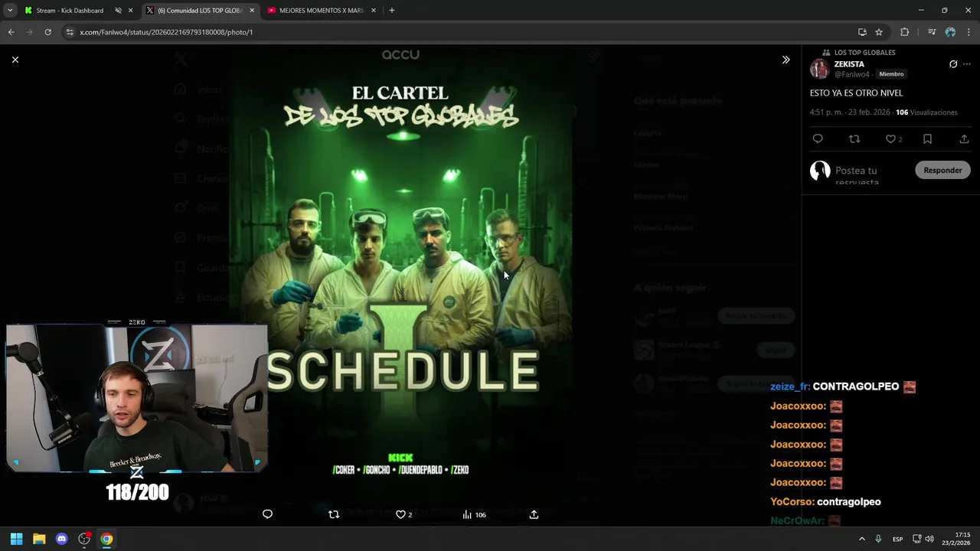The height and width of the screenshot is (551, 980).
Task: Open more options menu on ZEKISTA post
Action: point(967,64)
